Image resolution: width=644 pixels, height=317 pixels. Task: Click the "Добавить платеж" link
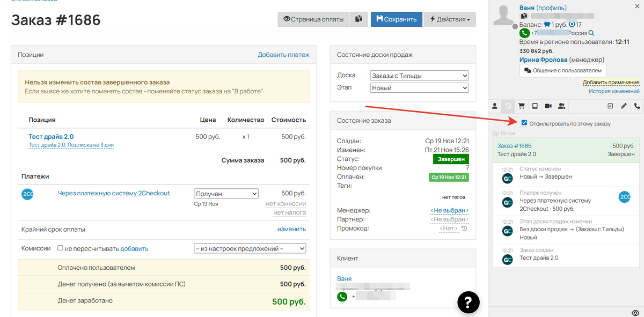coord(283,55)
